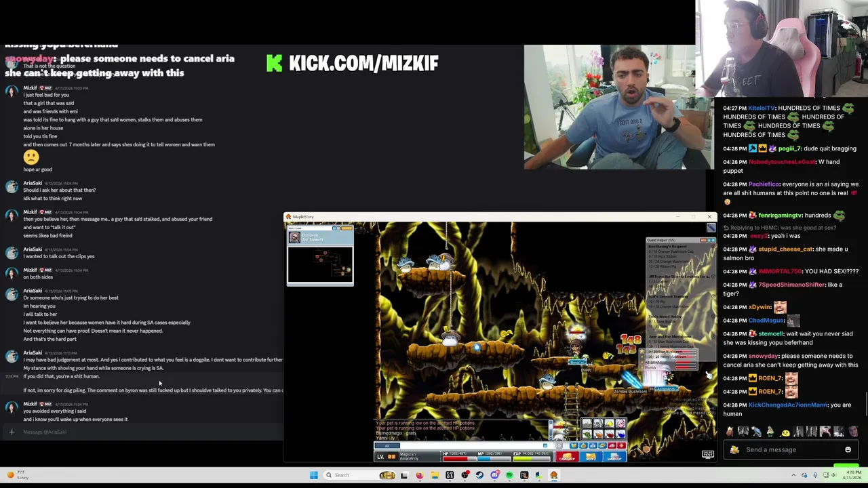Click the Kickchat username pogiii_7
Image resolution: width=868 pixels, height=488 pixels.
789,148
